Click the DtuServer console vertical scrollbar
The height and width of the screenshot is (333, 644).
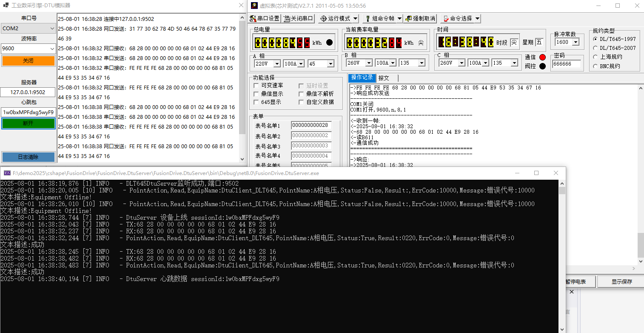(562, 256)
